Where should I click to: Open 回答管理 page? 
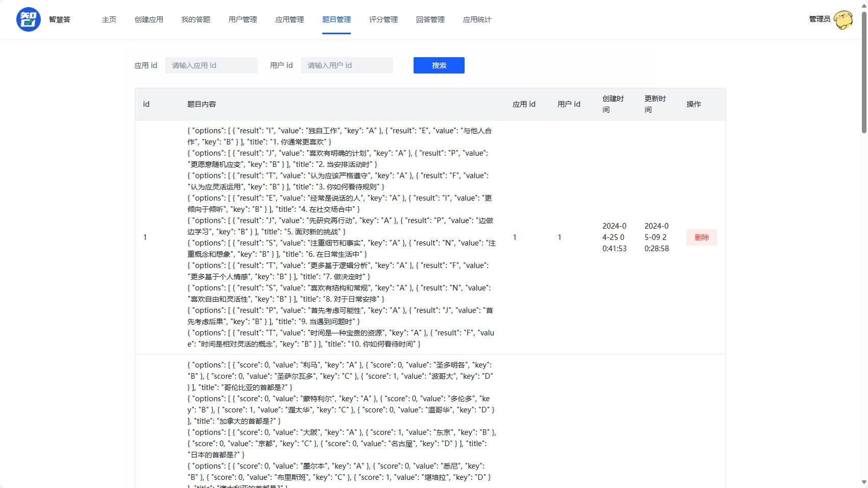430,19
